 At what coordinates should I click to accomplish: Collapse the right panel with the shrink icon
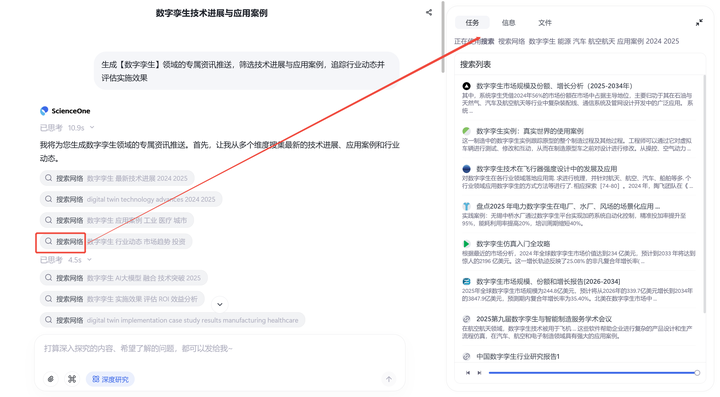(699, 22)
